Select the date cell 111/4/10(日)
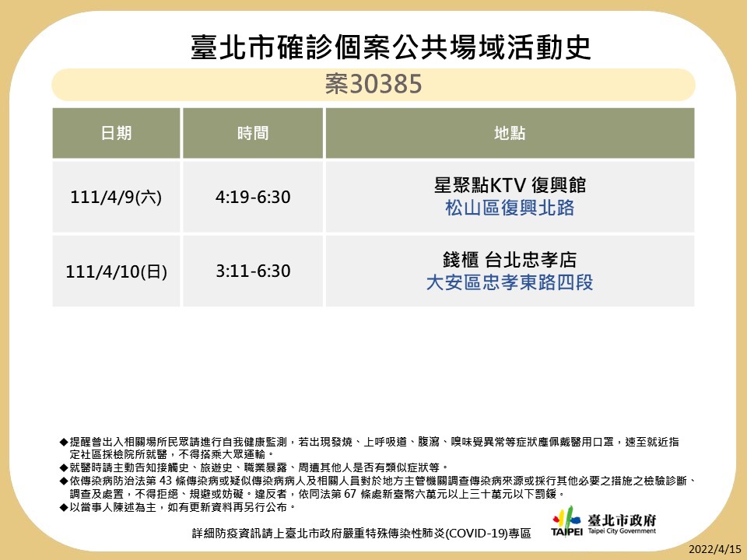This screenshot has height=560, width=747. (116, 271)
